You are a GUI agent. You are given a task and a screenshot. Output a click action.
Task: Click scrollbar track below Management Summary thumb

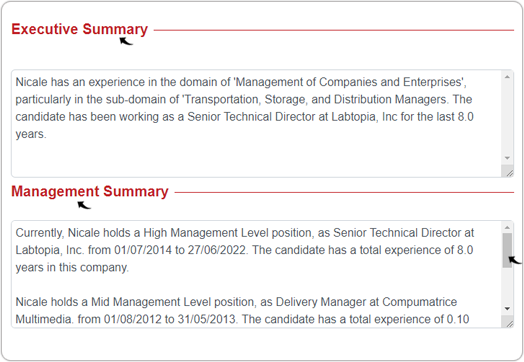pos(507,286)
